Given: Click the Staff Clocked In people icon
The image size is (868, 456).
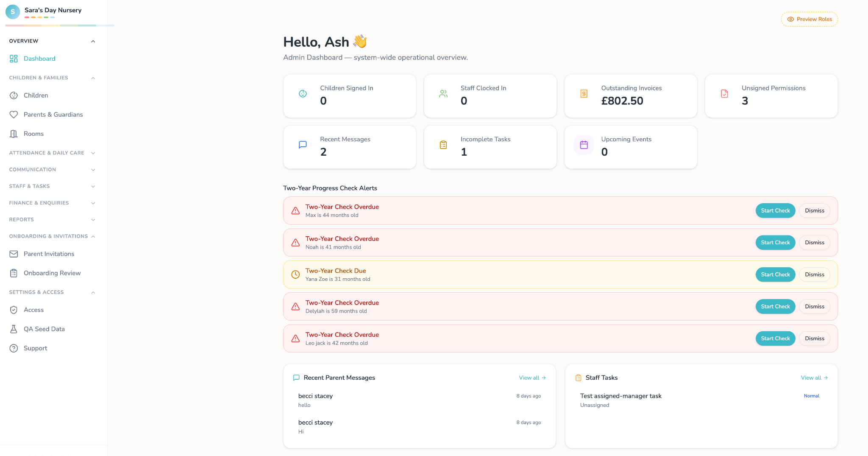Looking at the screenshot, I should pos(443,94).
